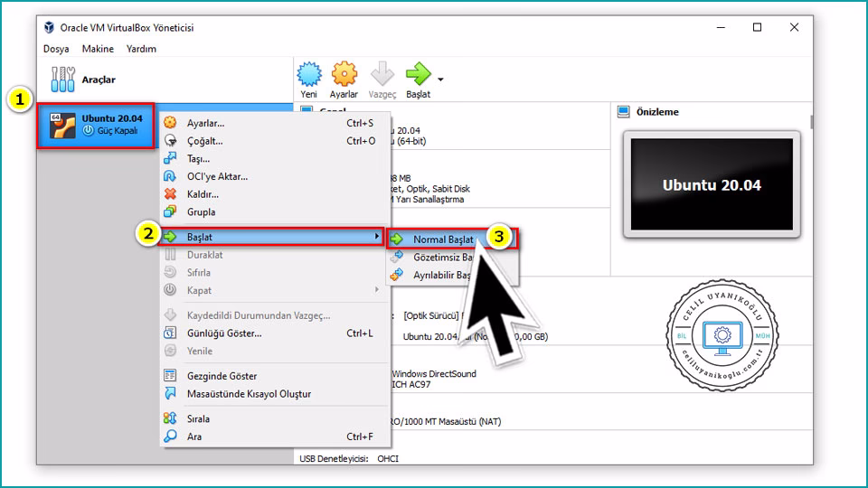
Task: Click Normal Başlat in the submenu
Action: point(452,239)
